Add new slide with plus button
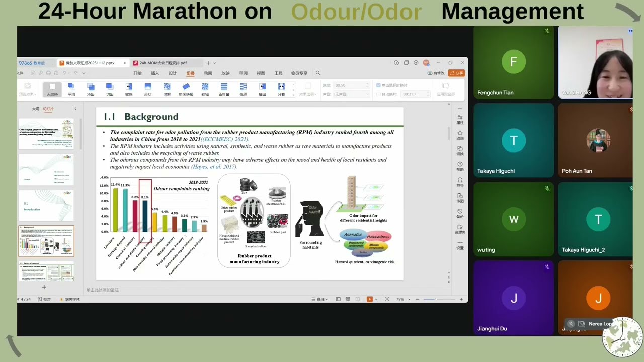Viewport: 644px width, 362px height. point(44,287)
